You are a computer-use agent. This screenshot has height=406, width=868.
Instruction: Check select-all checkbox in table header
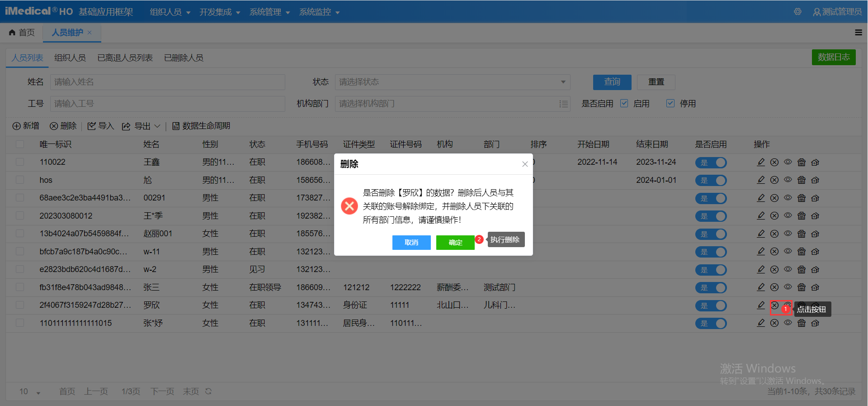click(x=20, y=144)
